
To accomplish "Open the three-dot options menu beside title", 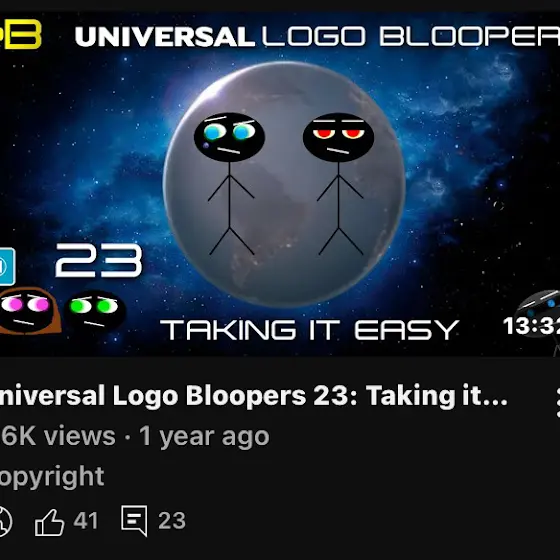I will [558, 402].
